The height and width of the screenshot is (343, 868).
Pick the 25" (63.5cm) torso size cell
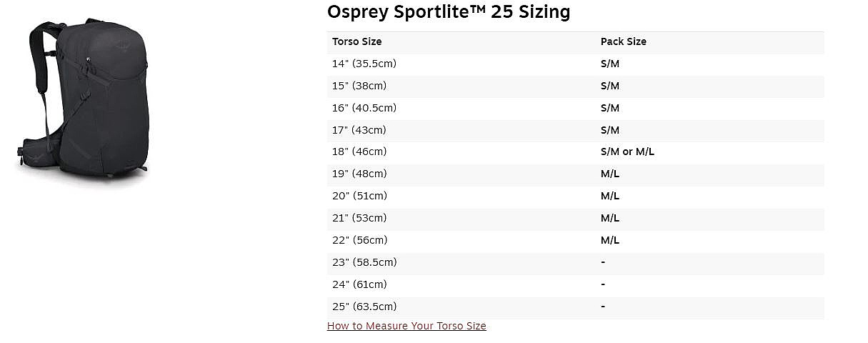pyautogui.click(x=364, y=307)
